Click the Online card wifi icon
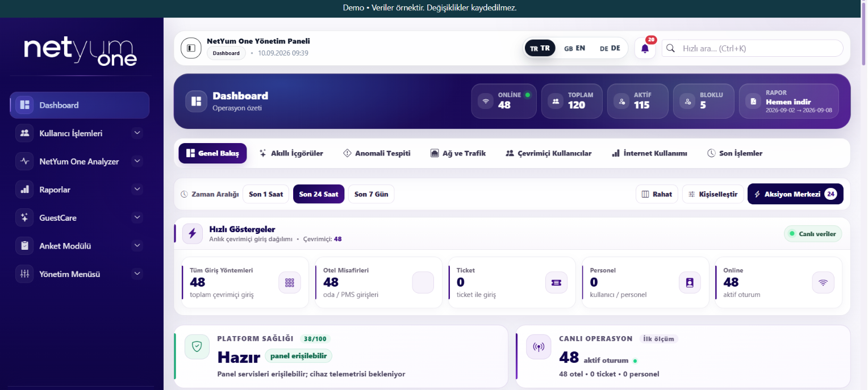This screenshot has width=868, height=390. pyautogui.click(x=823, y=282)
